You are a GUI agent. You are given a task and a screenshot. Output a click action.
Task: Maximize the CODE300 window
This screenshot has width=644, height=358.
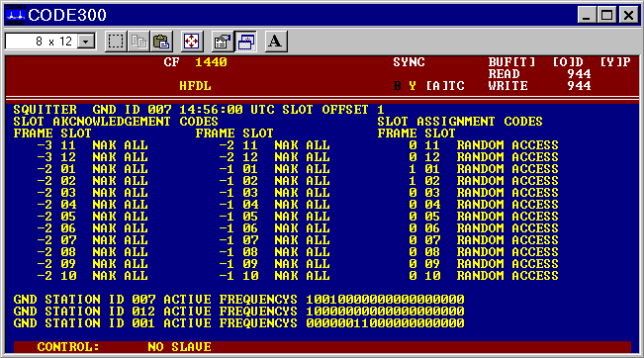(x=606, y=15)
